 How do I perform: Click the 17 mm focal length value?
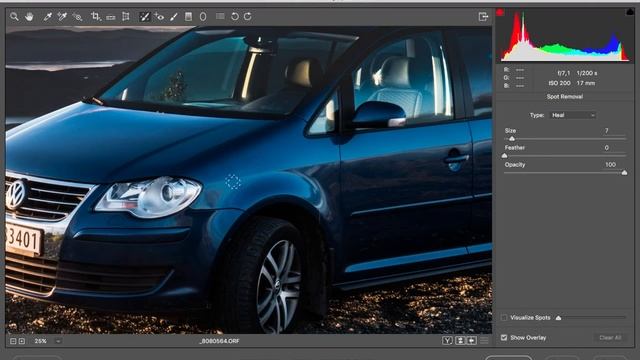(x=586, y=83)
